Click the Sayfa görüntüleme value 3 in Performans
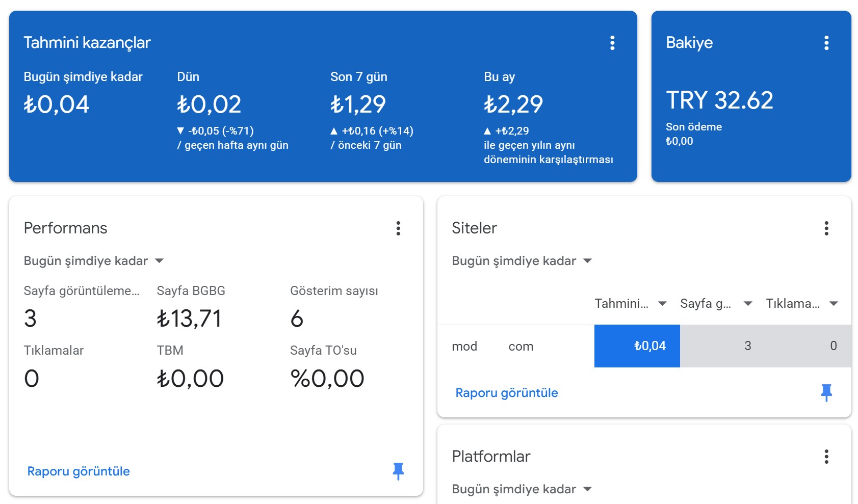The image size is (858, 504). click(x=30, y=319)
